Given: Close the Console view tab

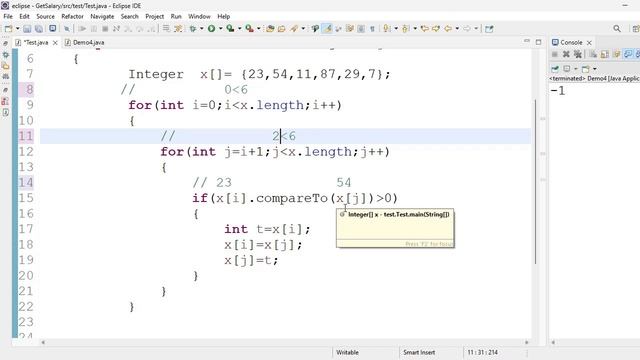Looking at the screenshot, I should tap(589, 42).
